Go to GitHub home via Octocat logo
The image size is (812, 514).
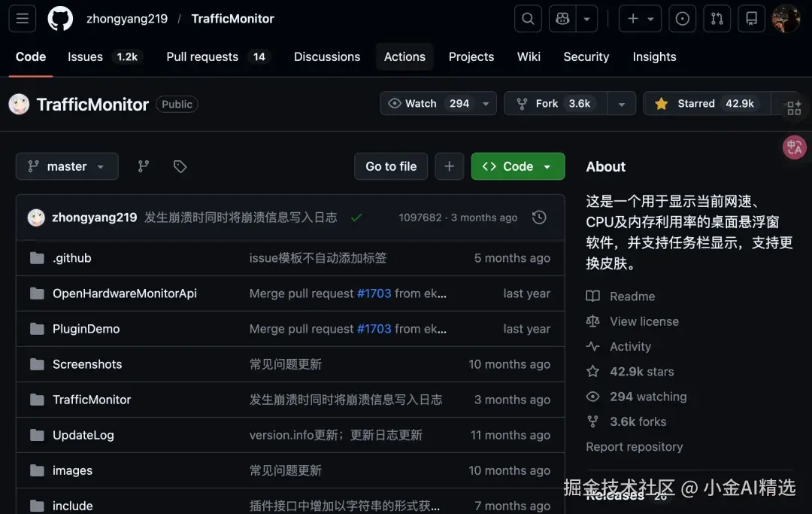click(x=60, y=19)
